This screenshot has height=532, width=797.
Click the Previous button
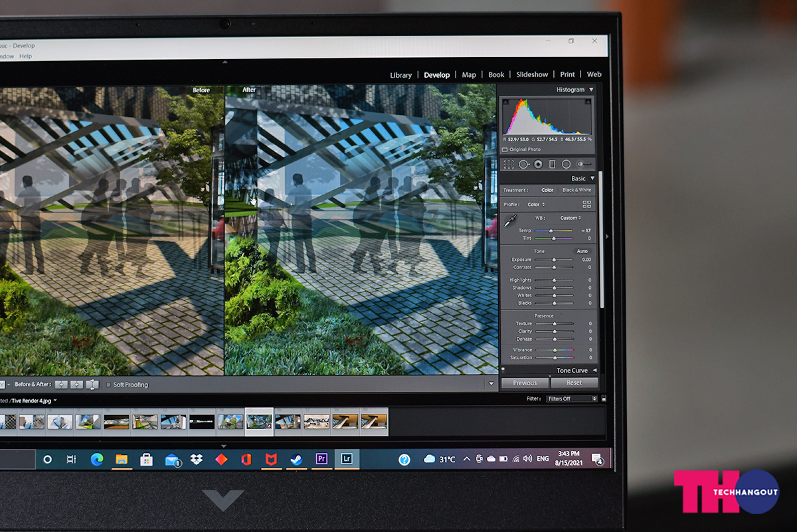point(525,383)
